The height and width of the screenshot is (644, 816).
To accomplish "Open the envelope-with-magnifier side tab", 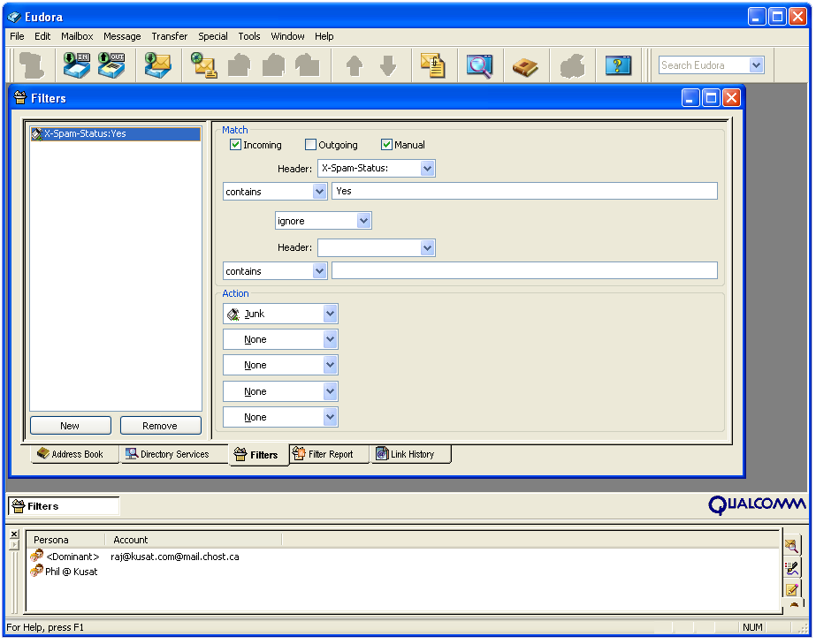I will [791, 546].
